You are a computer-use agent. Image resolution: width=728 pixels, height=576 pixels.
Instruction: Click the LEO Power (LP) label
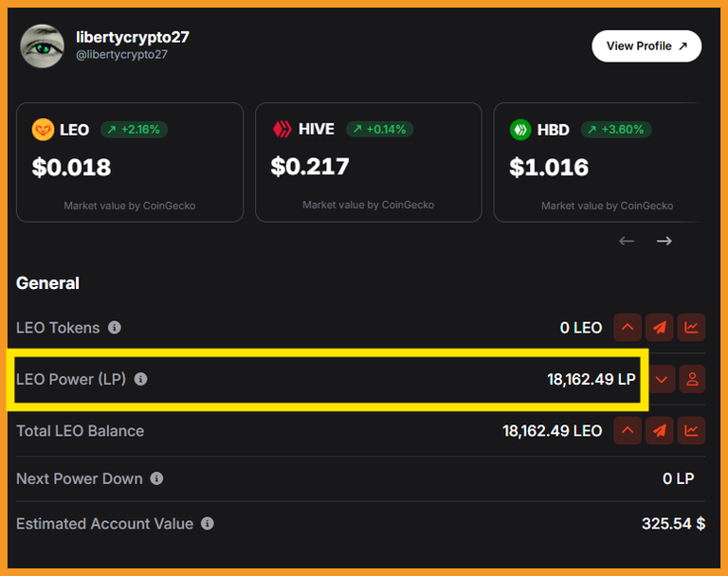pyautogui.click(x=71, y=379)
